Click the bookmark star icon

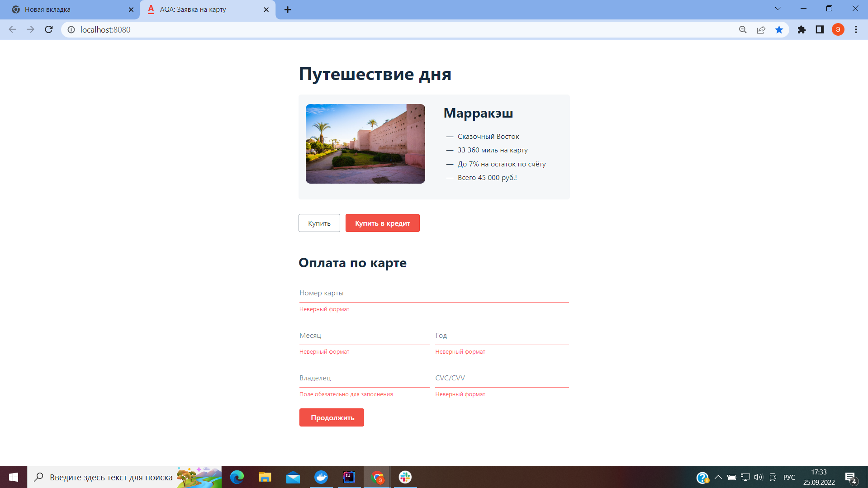779,29
